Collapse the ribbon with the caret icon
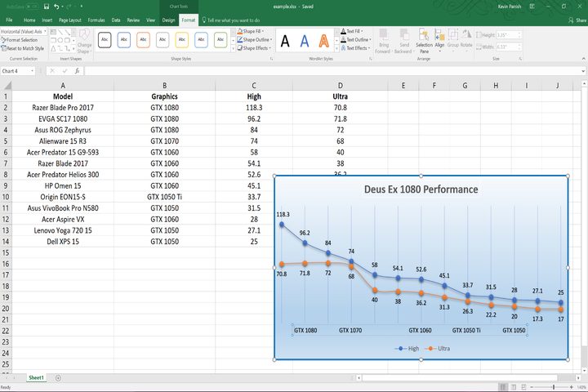Viewport: 588px width, 392px height. coord(583,59)
